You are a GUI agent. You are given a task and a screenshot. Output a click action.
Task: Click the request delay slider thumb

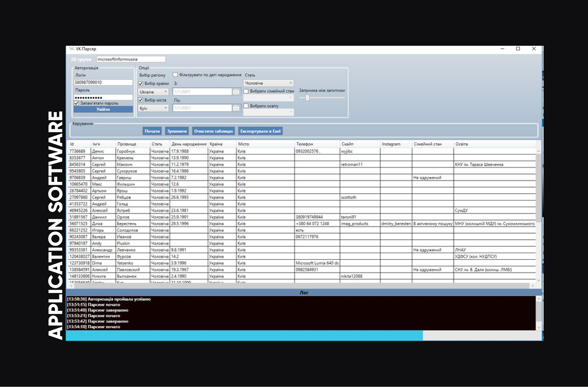[x=307, y=98]
